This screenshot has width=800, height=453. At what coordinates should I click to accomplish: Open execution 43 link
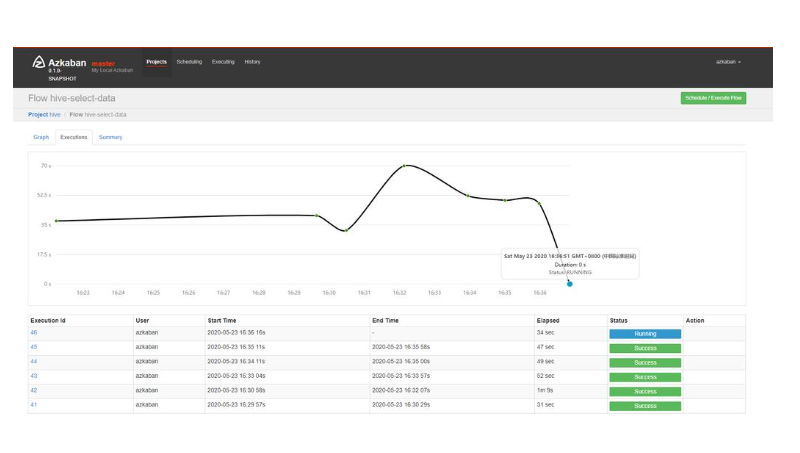click(34, 376)
